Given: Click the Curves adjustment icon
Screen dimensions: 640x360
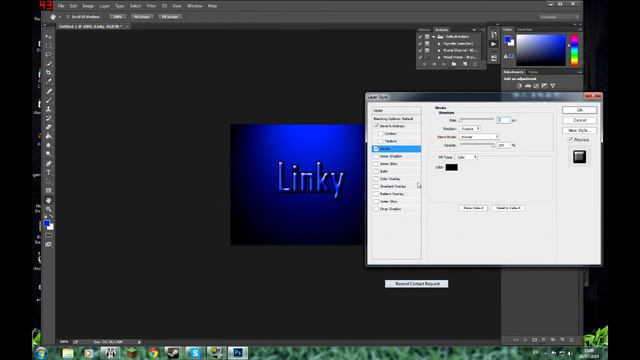Looking at the screenshot, I should (536, 86).
